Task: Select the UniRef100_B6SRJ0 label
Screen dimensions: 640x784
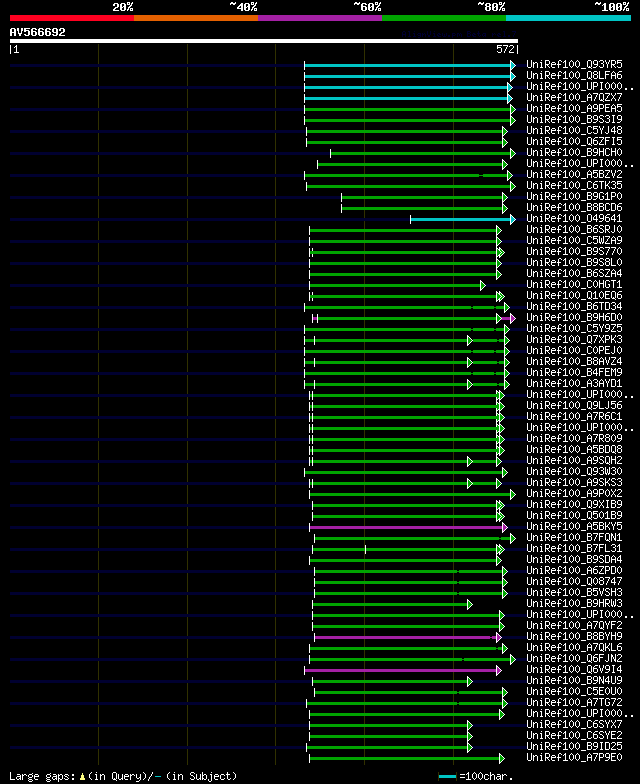Action: (x=574, y=230)
